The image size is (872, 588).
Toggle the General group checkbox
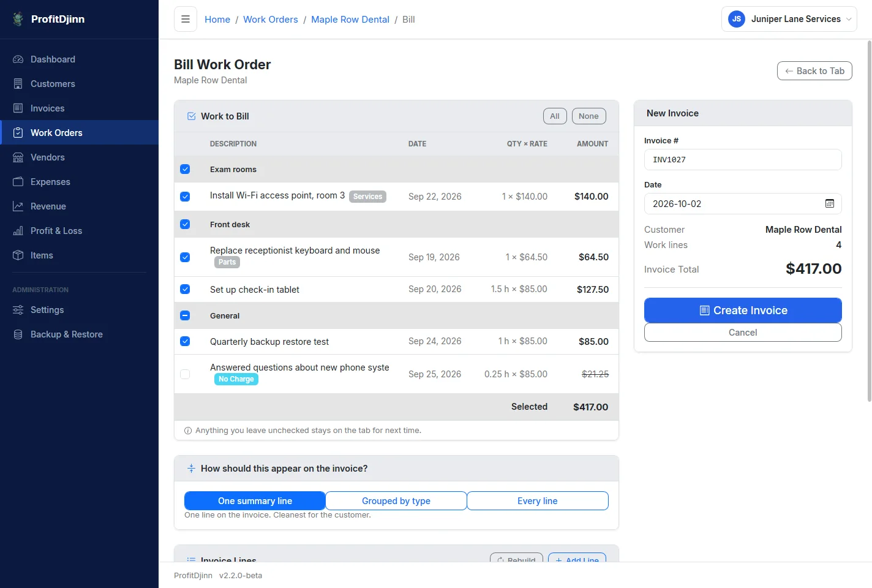185,315
